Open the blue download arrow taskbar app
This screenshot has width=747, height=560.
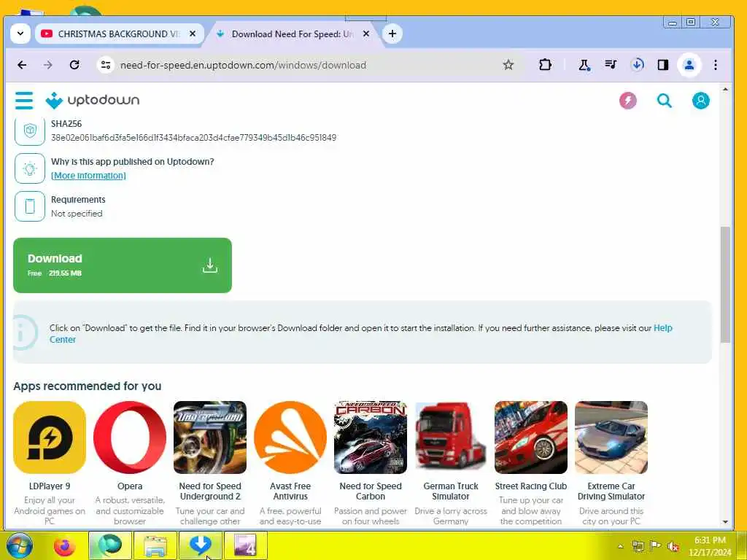[200, 545]
